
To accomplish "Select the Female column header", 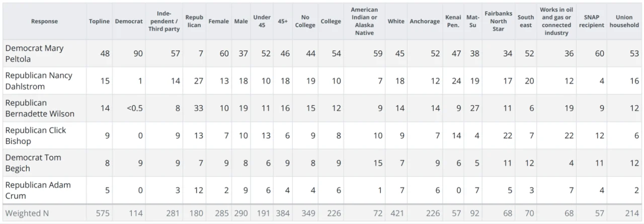I will [x=218, y=22].
